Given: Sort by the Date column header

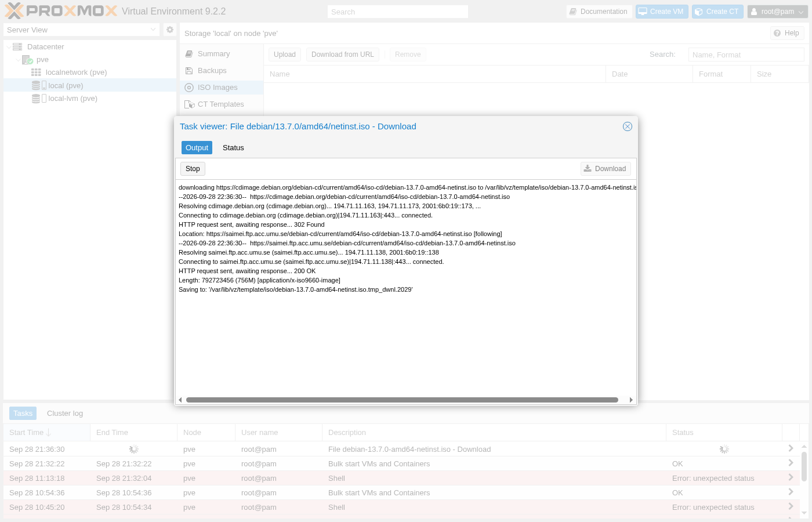Looking at the screenshot, I should pyautogui.click(x=649, y=74).
